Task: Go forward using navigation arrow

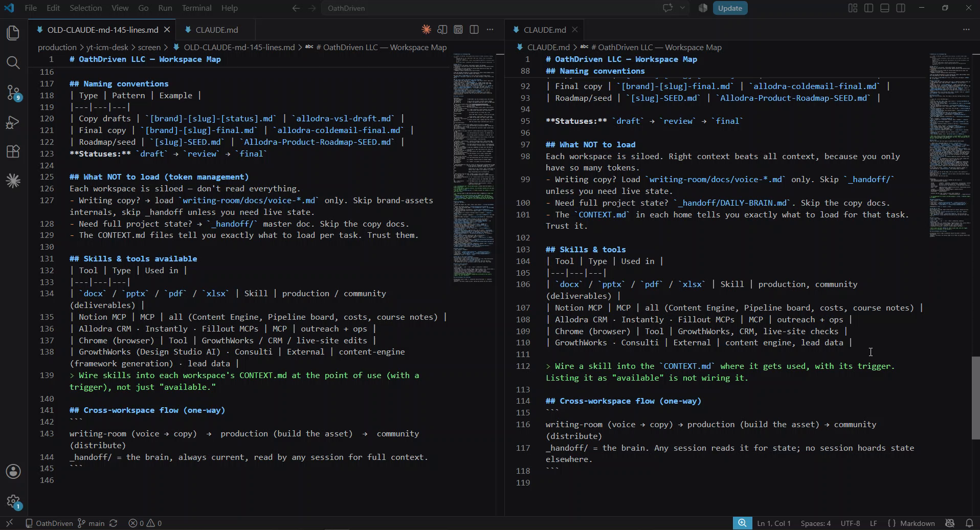Action: click(312, 8)
